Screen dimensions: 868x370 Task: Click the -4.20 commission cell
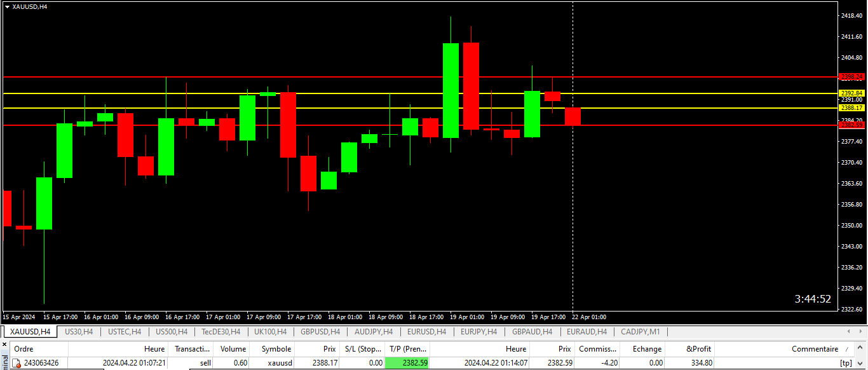pos(606,363)
